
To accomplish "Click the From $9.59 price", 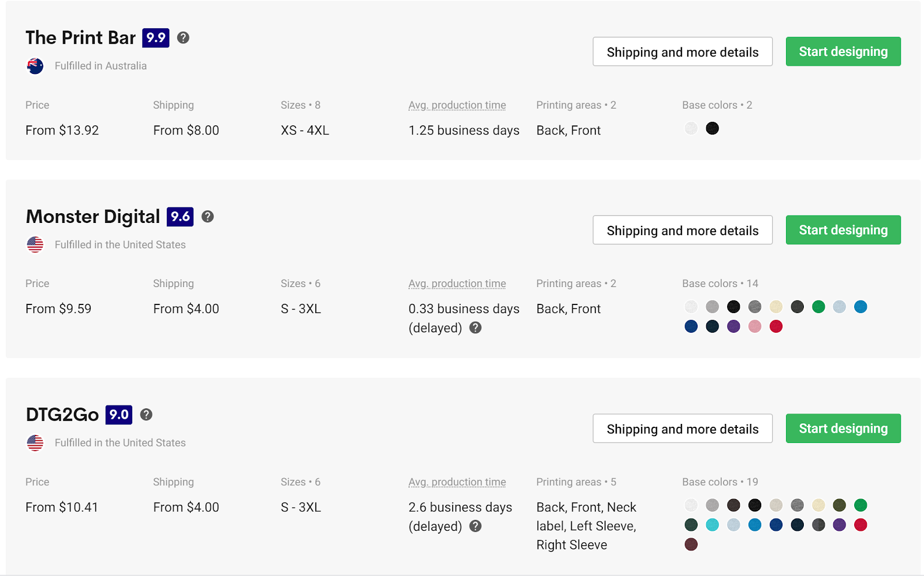I will coord(58,309).
